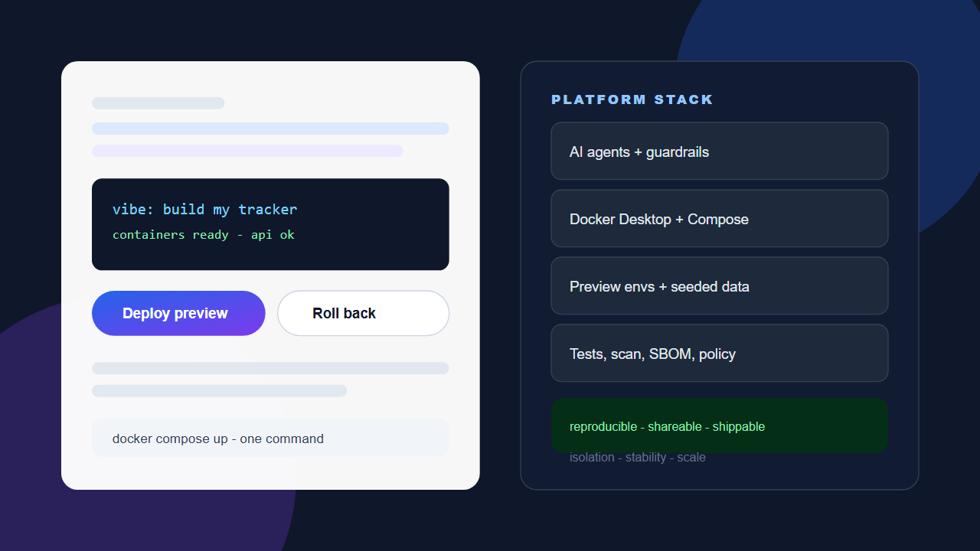Choose the Preview envs + seeded data card
The width and height of the screenshot is (980, 551).
(x=720, y=286)
